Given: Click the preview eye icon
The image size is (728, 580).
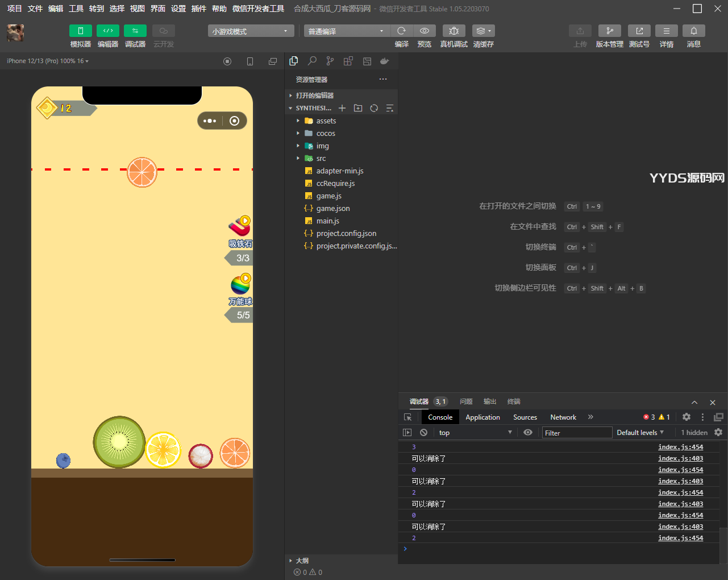Looking at the screenshot, I should (x=425, y=31).
